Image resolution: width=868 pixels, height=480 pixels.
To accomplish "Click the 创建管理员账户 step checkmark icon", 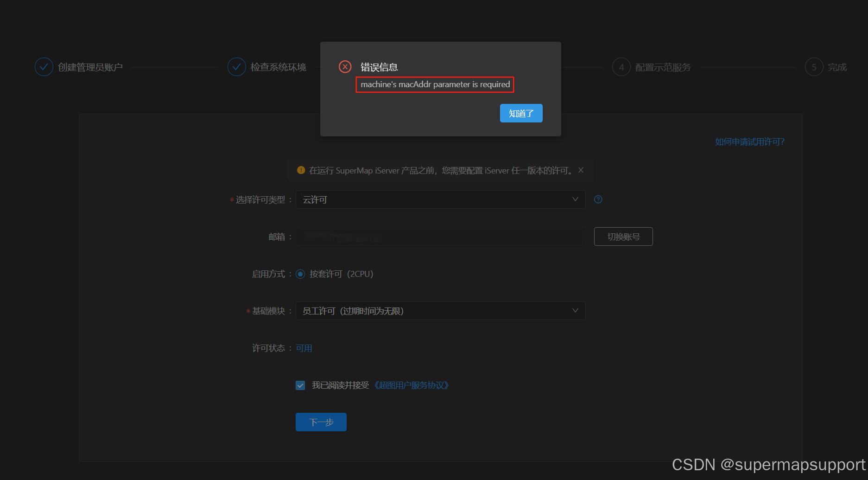I will (x=44, y=67).
